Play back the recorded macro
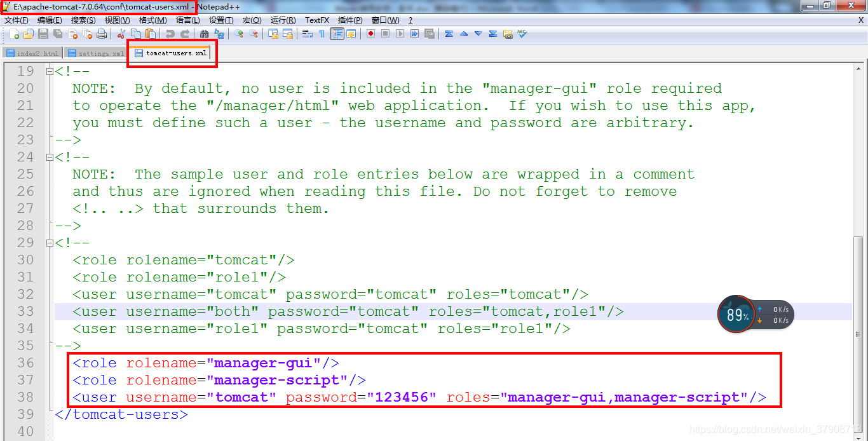 click(400, 34)
